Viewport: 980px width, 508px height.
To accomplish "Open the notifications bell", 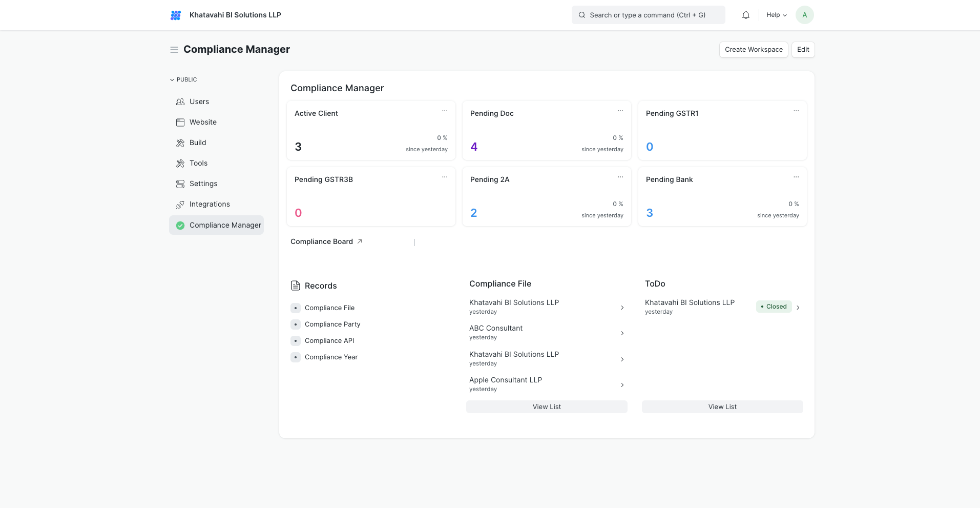I will pos(746,15).
